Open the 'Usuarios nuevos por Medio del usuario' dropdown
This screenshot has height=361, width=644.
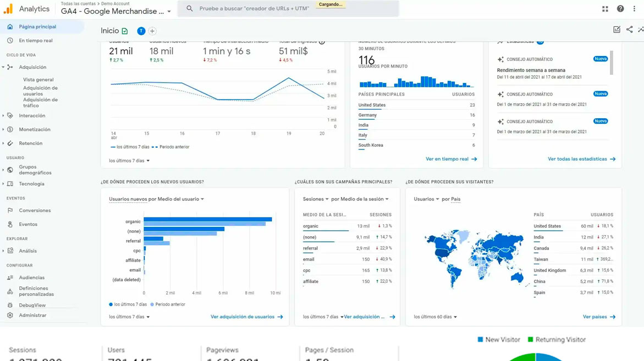click(x=156, y=199)
